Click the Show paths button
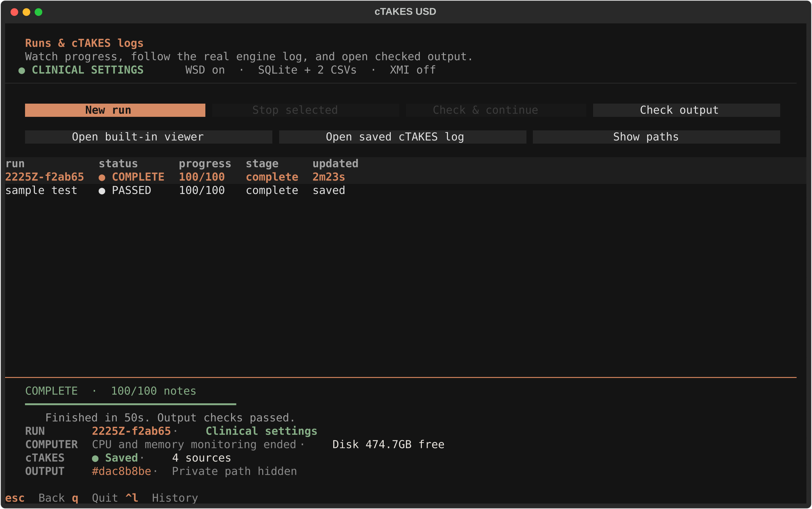Viewport: 812px width, 509px height. pos(656,137)
